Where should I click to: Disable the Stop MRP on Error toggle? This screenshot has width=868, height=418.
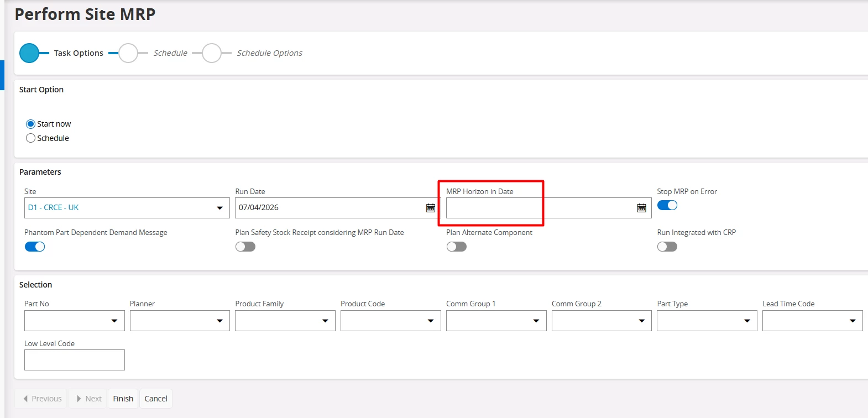click(x=667, y=205)
